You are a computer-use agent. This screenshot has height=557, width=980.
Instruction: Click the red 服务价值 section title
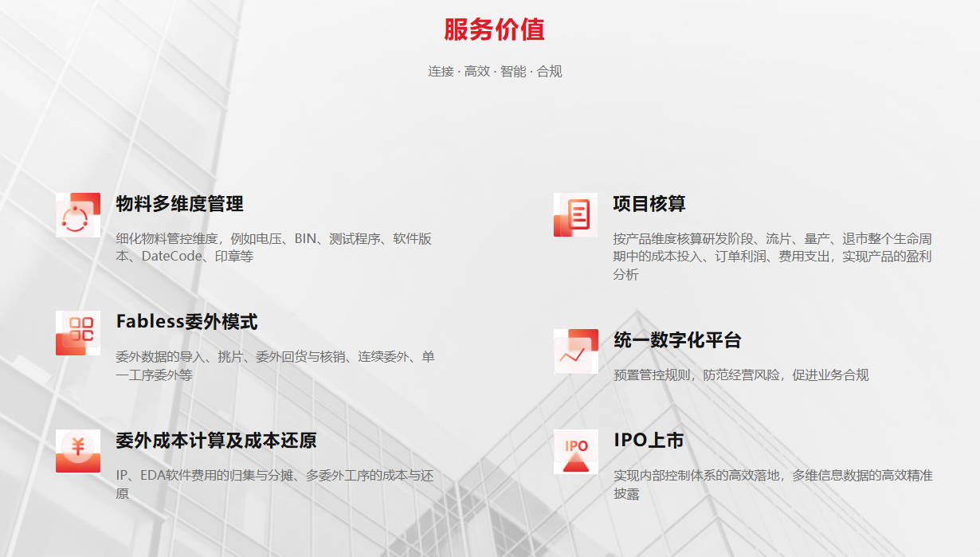tap(494, 29)
